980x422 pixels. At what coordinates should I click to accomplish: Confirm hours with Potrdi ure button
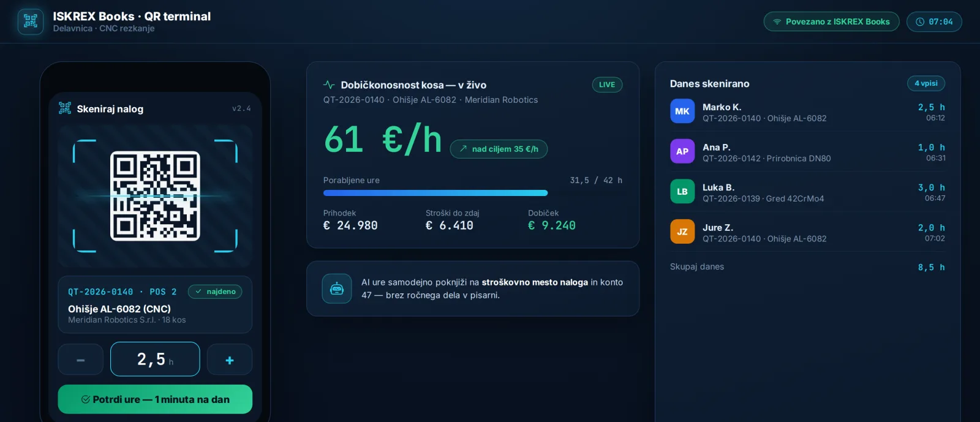coord(155,399)
